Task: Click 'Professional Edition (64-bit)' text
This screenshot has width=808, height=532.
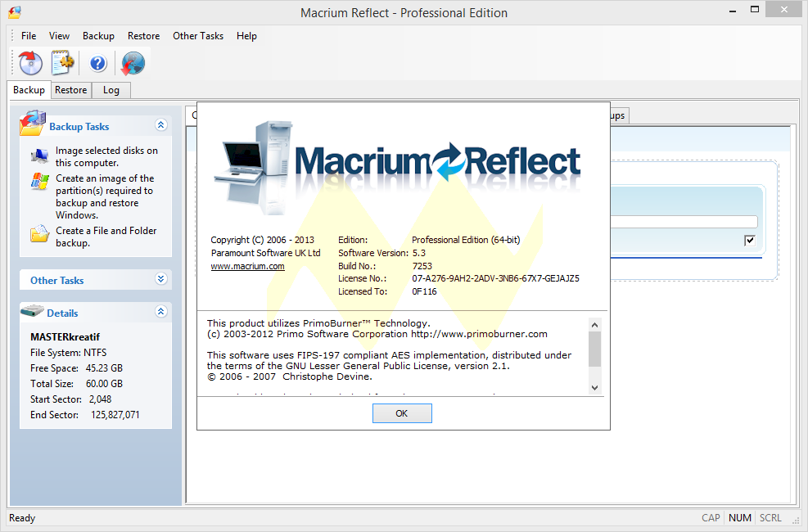Action: (466, 240)
